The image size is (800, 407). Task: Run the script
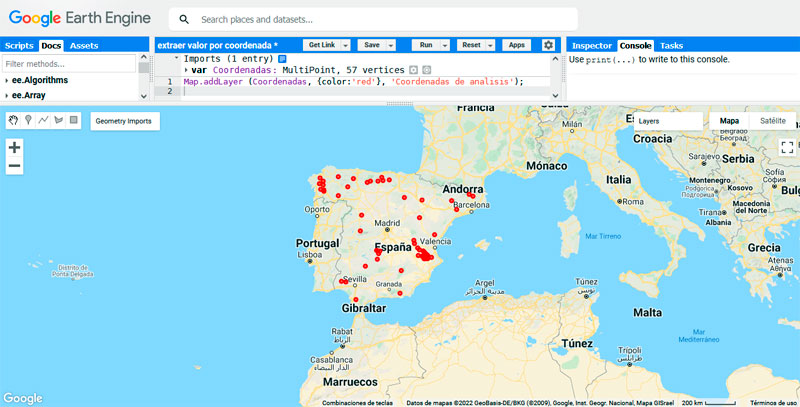click(x=426, y=45)
